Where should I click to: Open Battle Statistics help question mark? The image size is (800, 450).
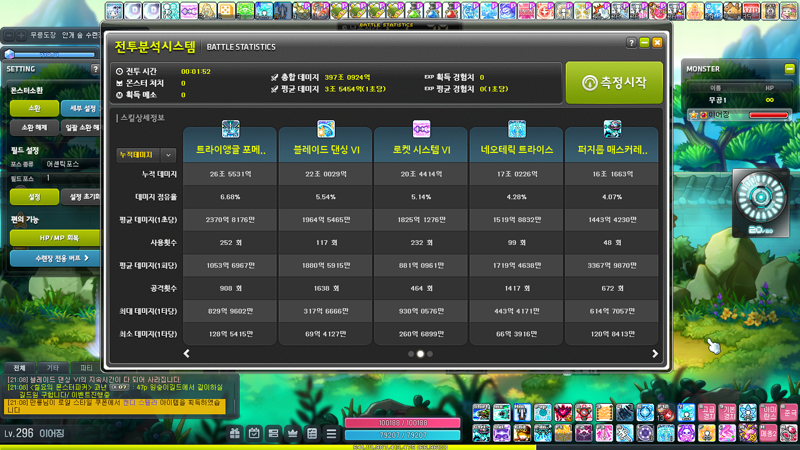(x=631, y=43)
